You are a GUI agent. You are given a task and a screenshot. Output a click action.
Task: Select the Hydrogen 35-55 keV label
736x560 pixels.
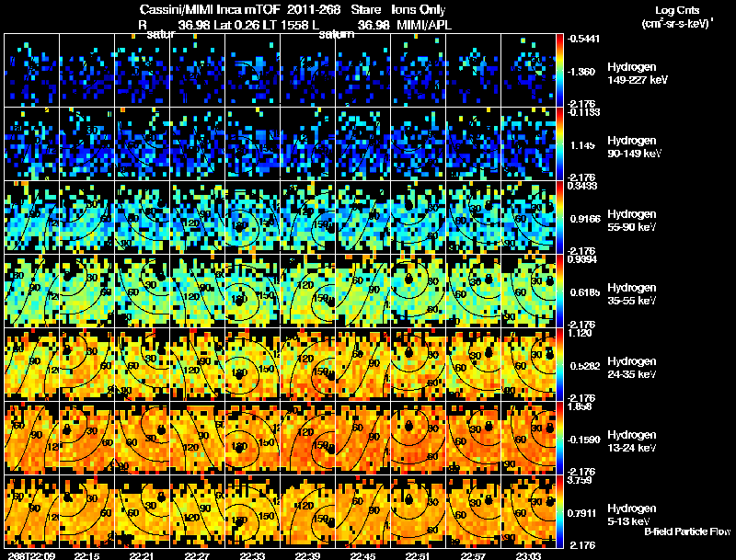[632, 294]
